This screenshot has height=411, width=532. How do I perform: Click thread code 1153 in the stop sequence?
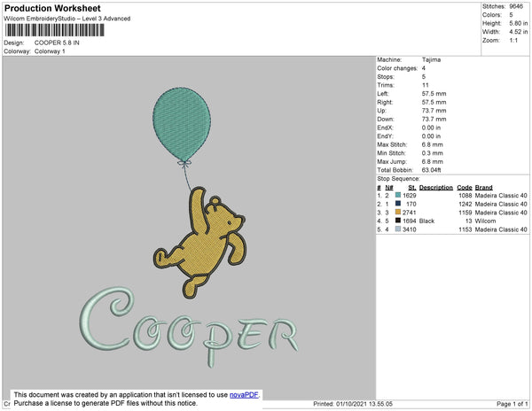point(465,229)
